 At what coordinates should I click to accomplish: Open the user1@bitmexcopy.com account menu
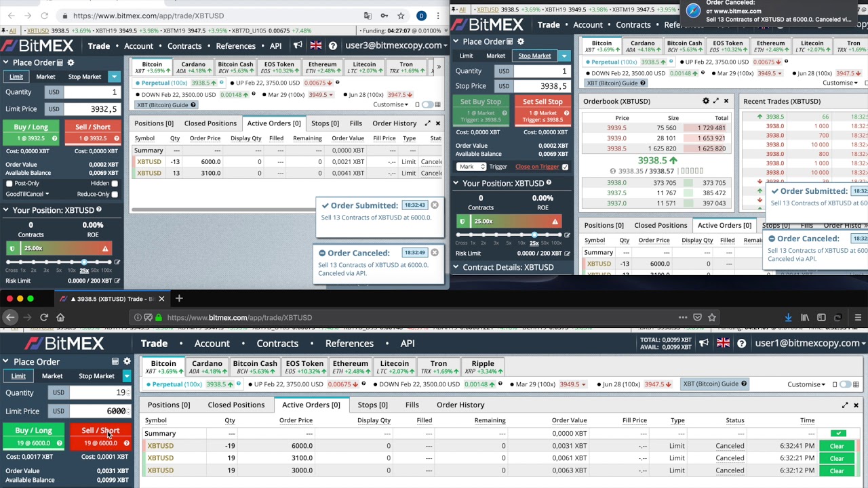tap(811, 343)
